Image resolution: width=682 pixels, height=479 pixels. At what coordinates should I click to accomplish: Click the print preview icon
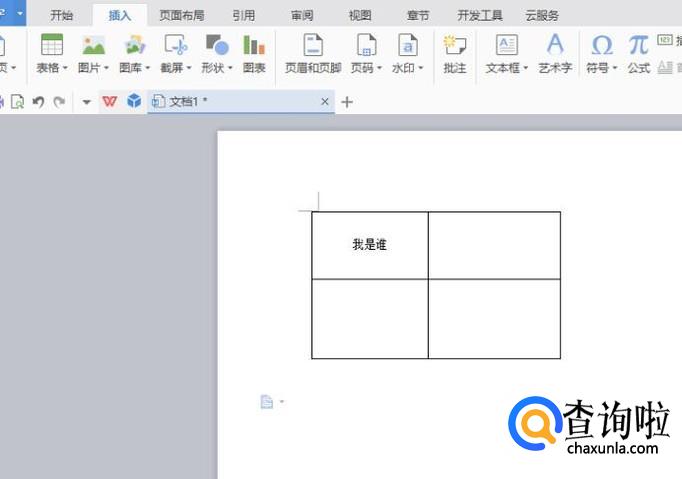pos(17,102)
